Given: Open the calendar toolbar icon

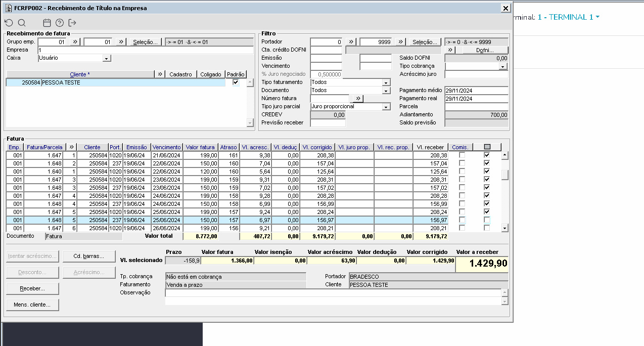Looking at the screenshot, I should [x=47, y=23].
